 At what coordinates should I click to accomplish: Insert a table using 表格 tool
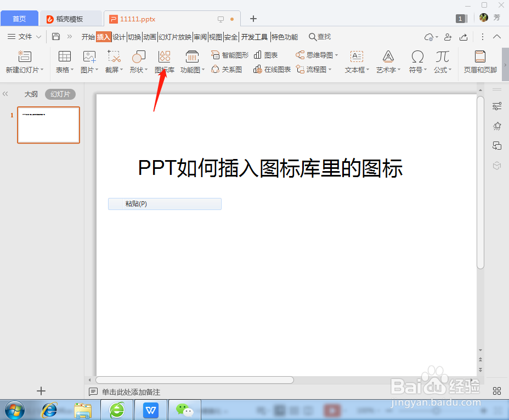pos(64,61)
